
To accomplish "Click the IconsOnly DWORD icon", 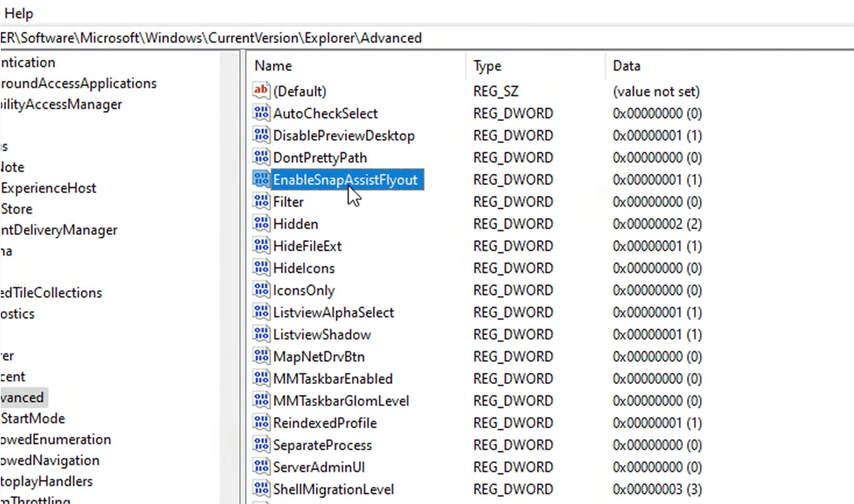I will coord(261,290).
